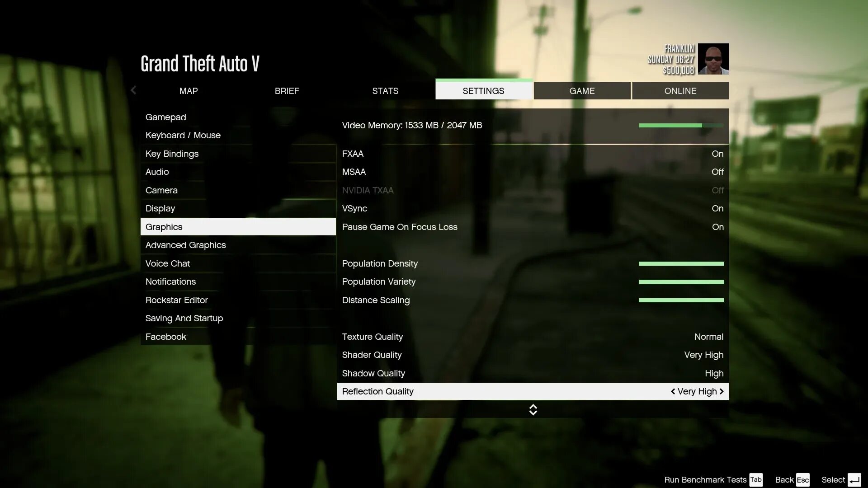Toggle FXAA anti-aliasing On
The image size is (868, 488).
pos(718,154)
